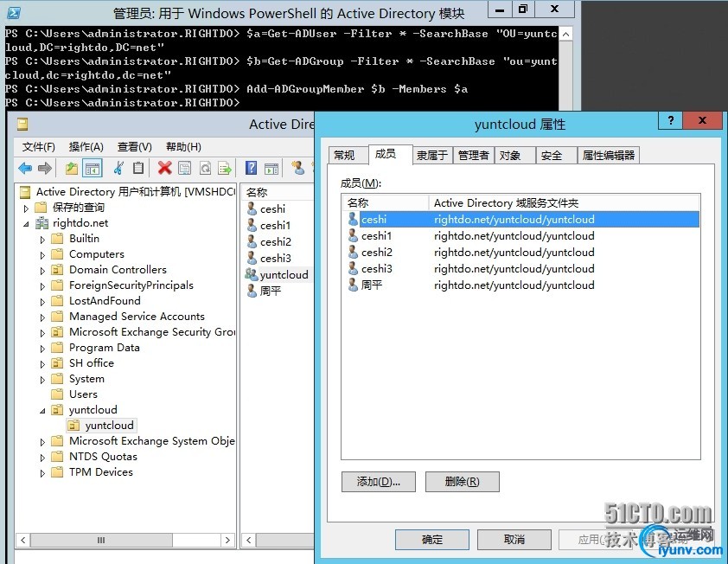Click the folder icon next to 保存的查询
Viewport: 728px width, 564px height.
[42, 208]
